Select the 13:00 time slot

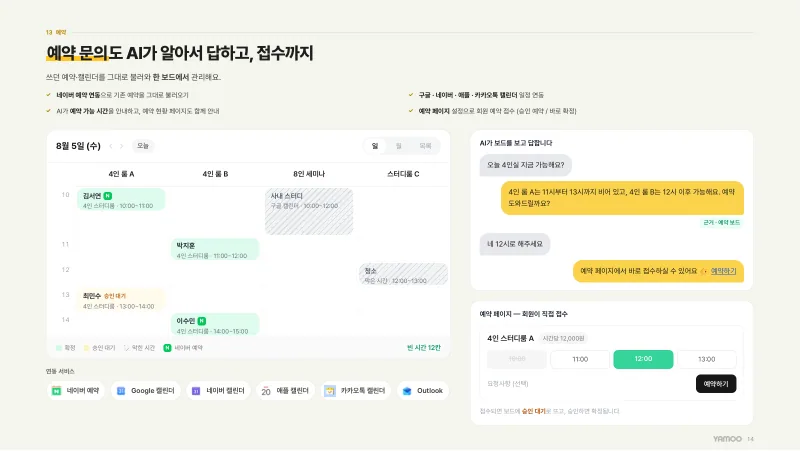click(706, 359)
